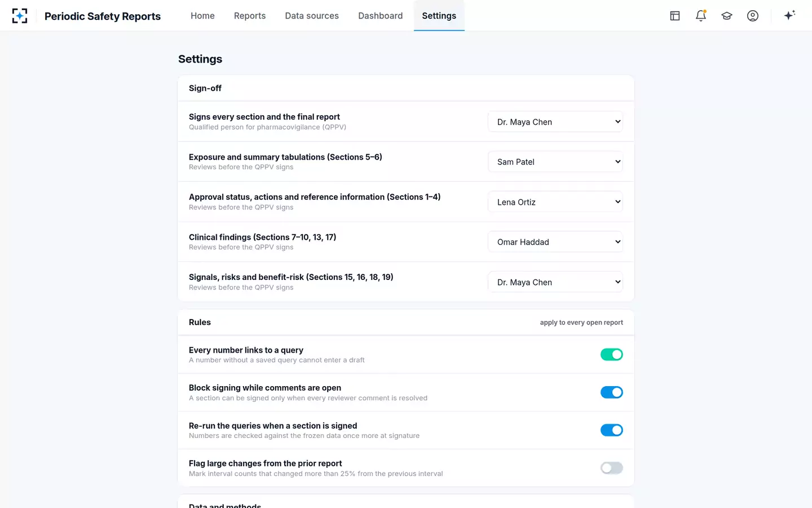Open notifications bell icon
The image size is (812, 508).
point(701,16)
